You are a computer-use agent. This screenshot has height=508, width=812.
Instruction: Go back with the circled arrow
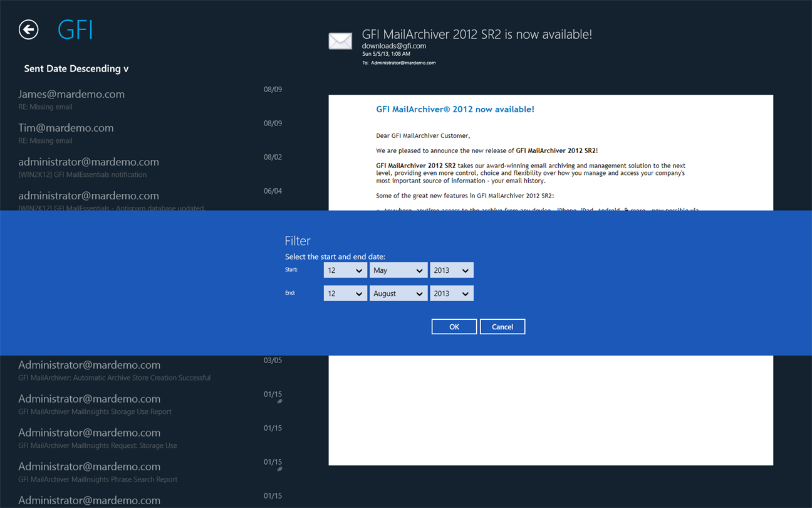click(28, 29)
